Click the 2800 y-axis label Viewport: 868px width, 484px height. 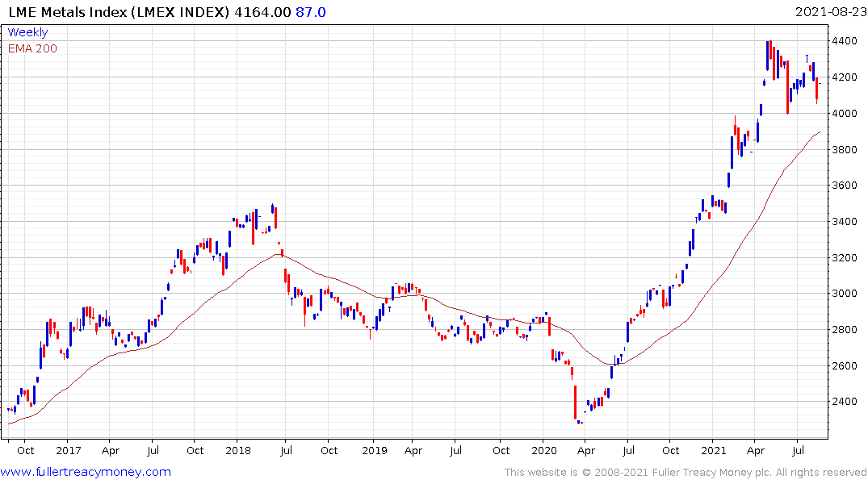[845, 330]
